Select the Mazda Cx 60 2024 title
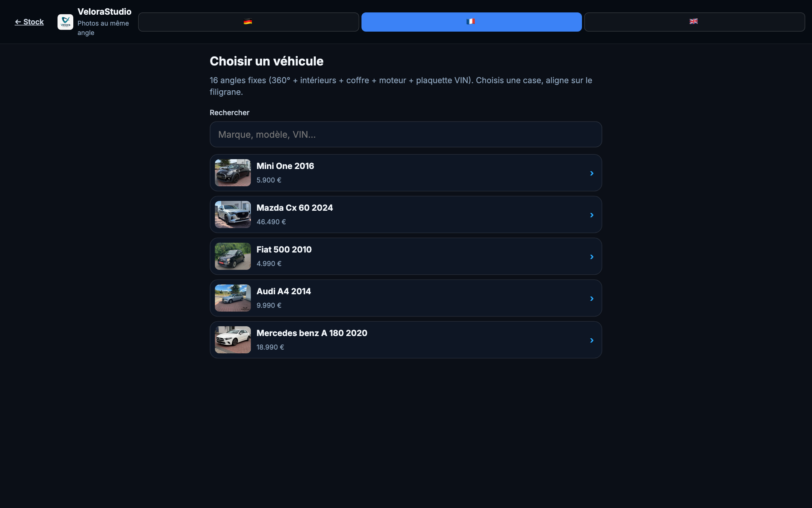The image size is (812, 508). 295,208
